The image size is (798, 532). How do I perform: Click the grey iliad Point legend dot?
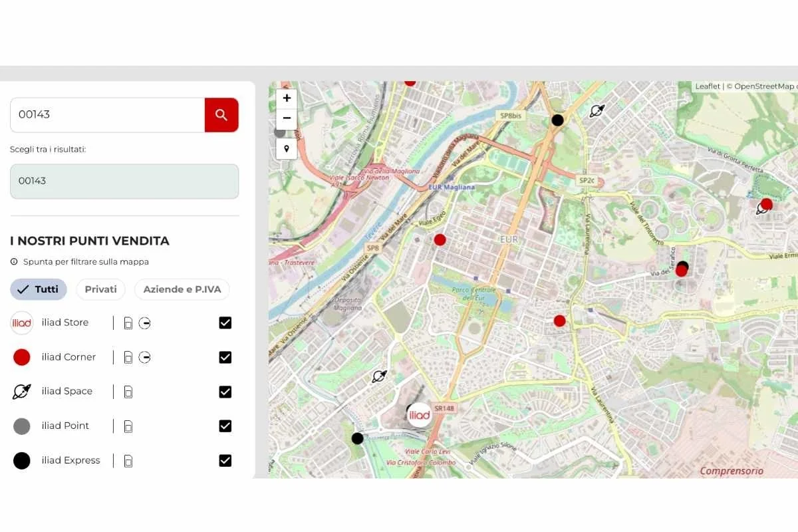[x=22, y=426]
